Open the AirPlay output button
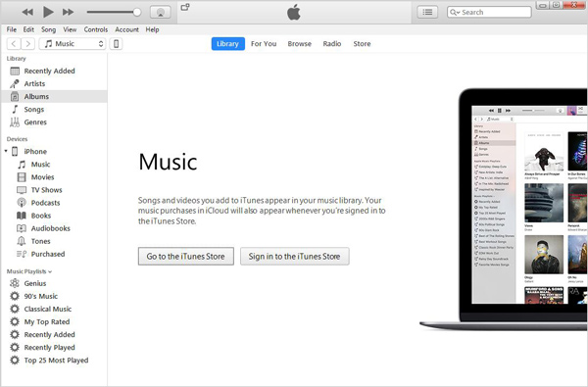Image resolution: width=588 pixels, height=387 pixels. pos(161,12)
